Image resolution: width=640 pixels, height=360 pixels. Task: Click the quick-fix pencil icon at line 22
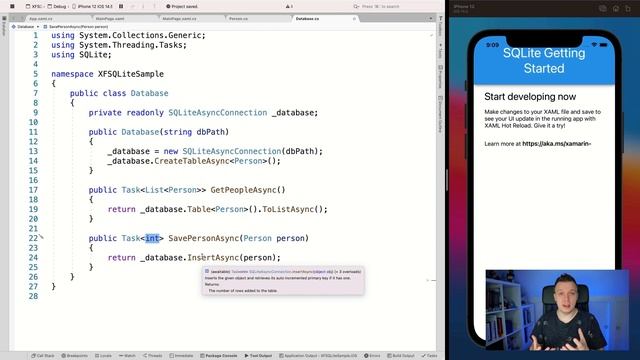(41, 236)
